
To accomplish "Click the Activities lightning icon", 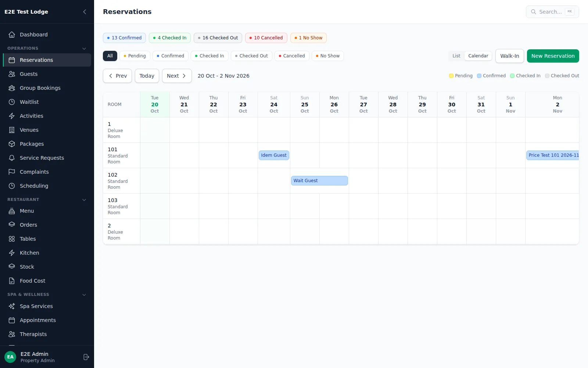I will coord(12,116).
